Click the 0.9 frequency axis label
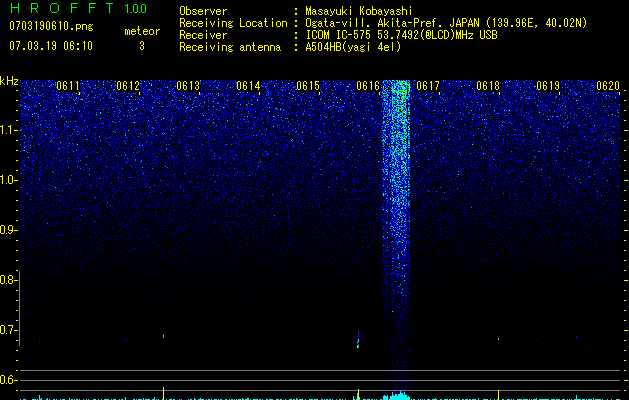Screen dimensions: 629x400 [x=7, y=230]
